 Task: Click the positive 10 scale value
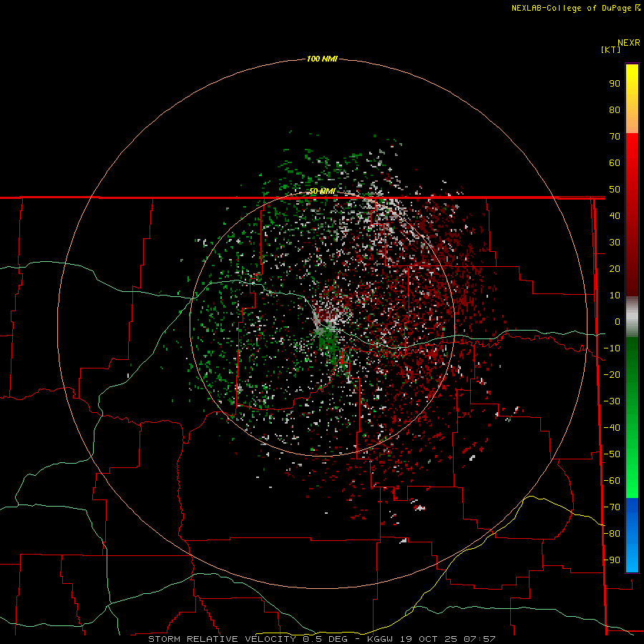(x=615, y=296)
